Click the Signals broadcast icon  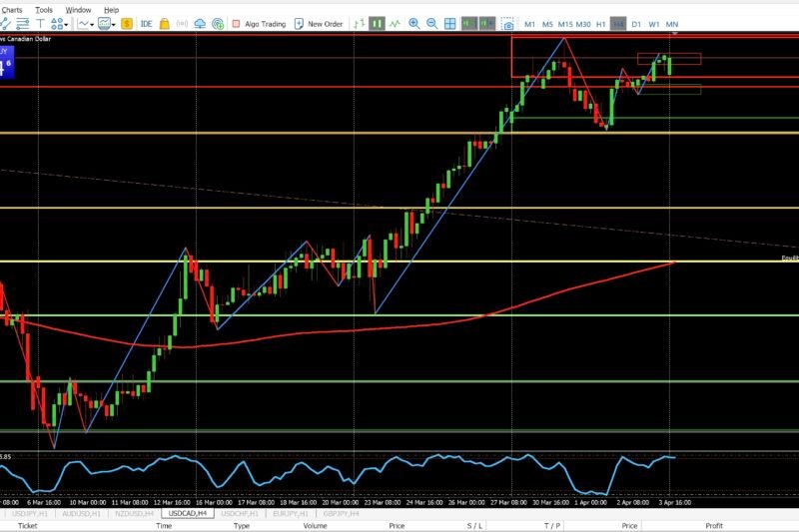coord(182,23)
